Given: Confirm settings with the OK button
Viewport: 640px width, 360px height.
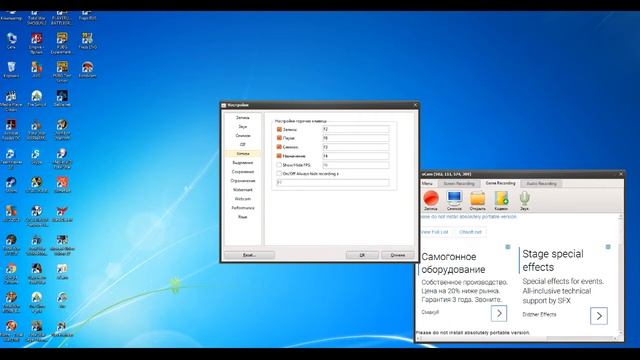Looking at the screenshot, I should pyautogui.click(x=362, y=255).
